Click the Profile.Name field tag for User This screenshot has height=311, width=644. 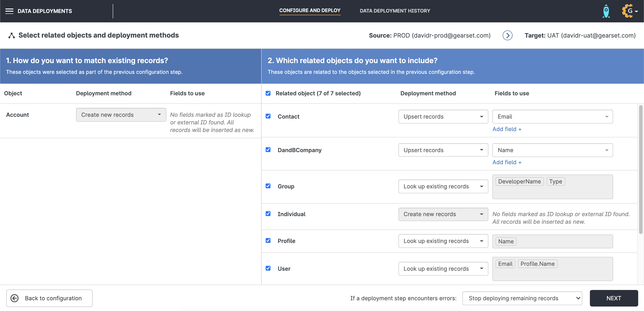pyautogui.click(x=538, y=264)
